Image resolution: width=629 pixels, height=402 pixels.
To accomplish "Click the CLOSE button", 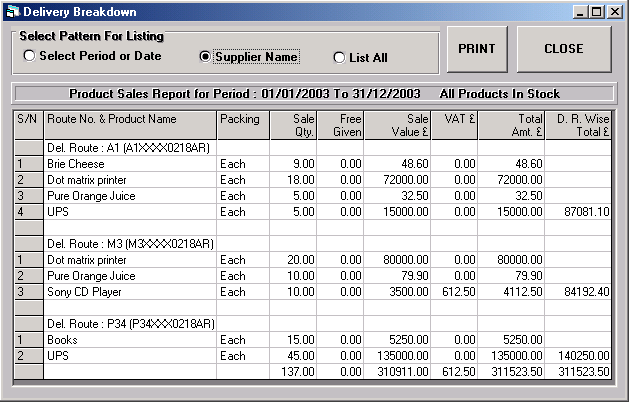I will [x=564, y=49].
